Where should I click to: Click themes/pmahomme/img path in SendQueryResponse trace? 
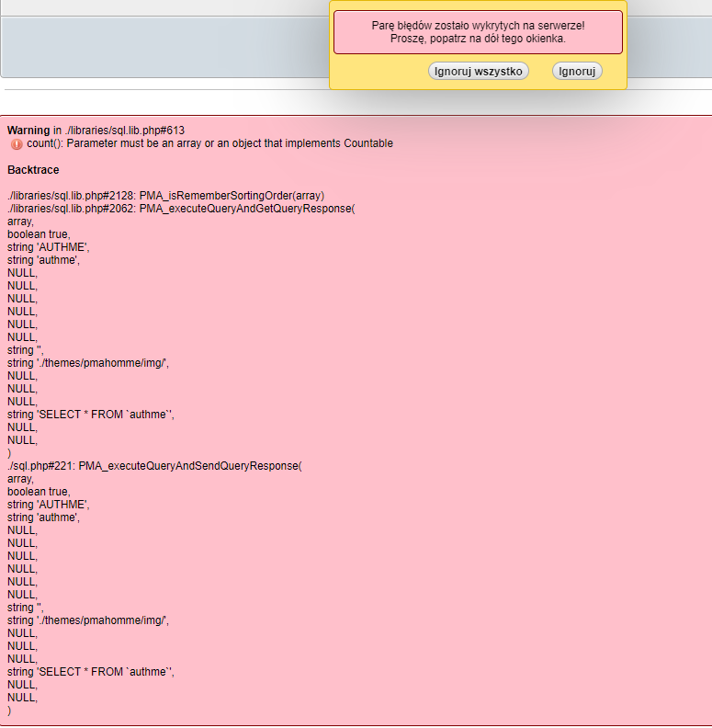pos(88,620)
